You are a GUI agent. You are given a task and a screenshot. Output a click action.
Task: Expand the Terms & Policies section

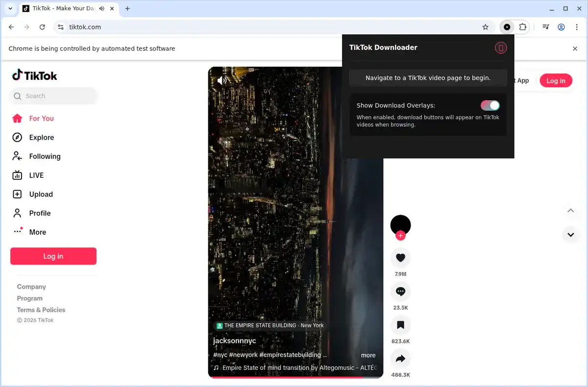pyautogui.click(x=41, y=310)
